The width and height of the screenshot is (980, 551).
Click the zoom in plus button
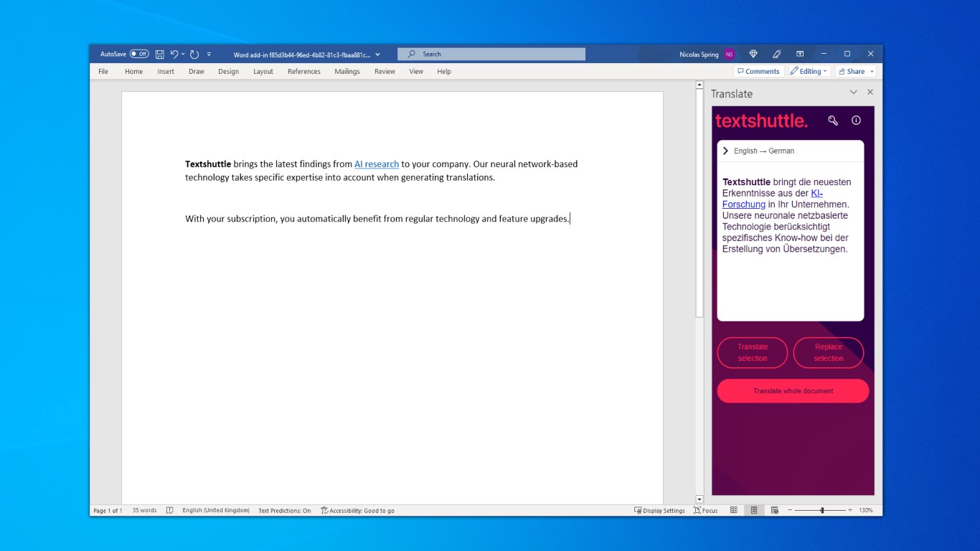click(x=850, y=510)
